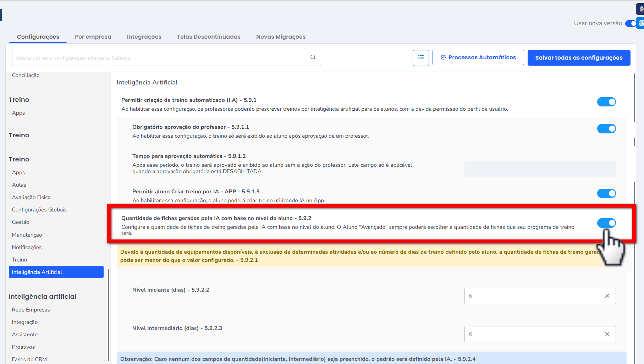Viewport: 644px width, 364px height.
Task: Open the Por empresa tab
Action: coord(93,37)
